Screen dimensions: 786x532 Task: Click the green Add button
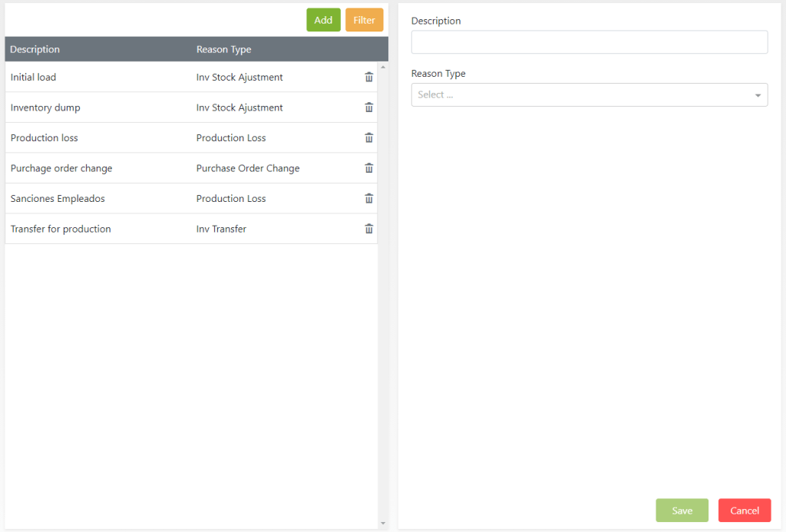323,20
